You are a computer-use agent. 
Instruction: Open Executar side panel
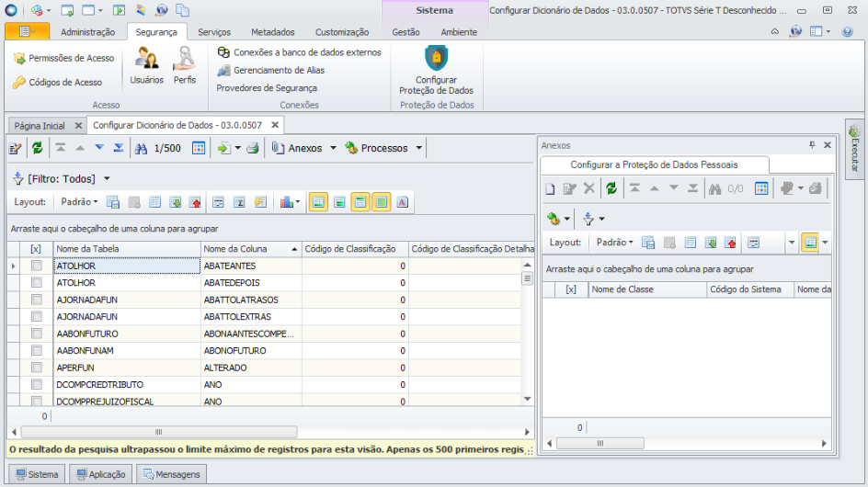pyautogui.click(x=855, y=150)
